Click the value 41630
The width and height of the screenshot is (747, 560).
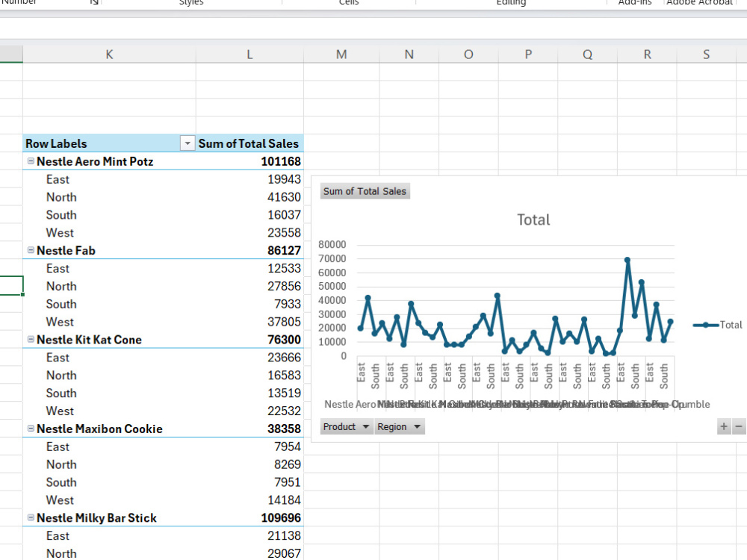click(284, 196)
